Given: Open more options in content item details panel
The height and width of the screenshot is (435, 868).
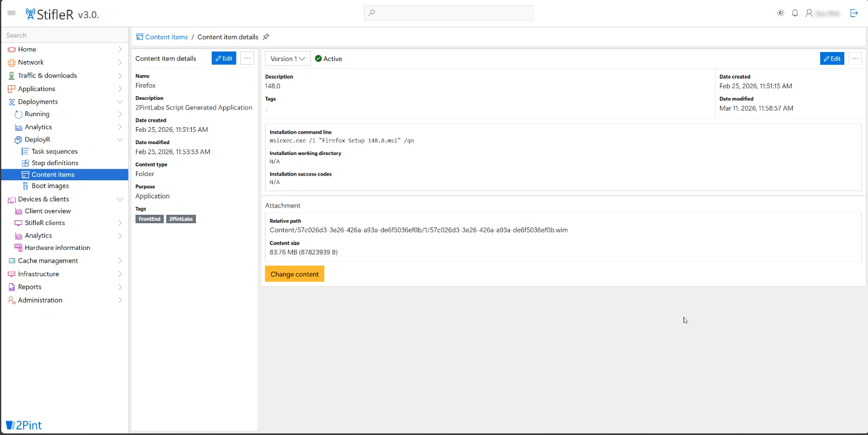Looking at the screenshot, I should [x=247, y=58].
